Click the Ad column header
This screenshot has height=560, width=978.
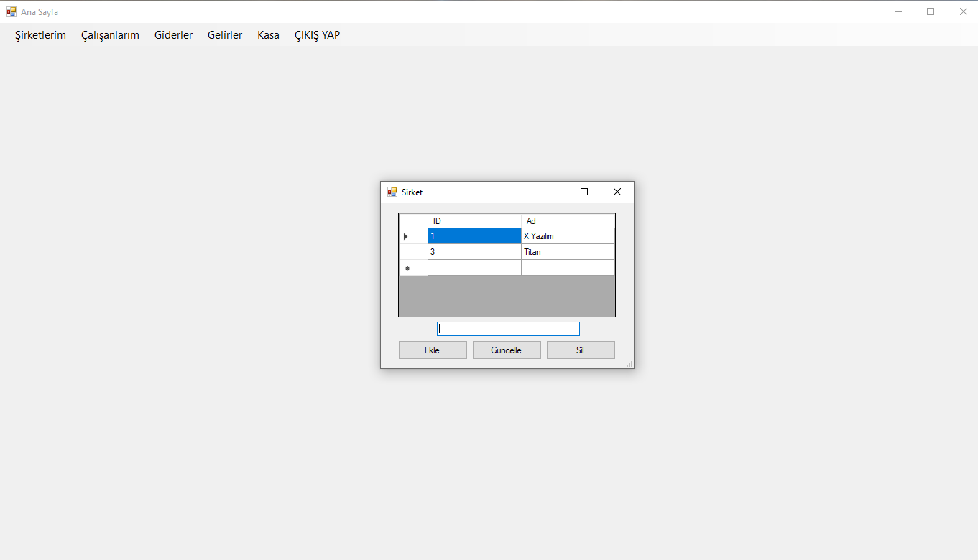click(x=568, y=221)
